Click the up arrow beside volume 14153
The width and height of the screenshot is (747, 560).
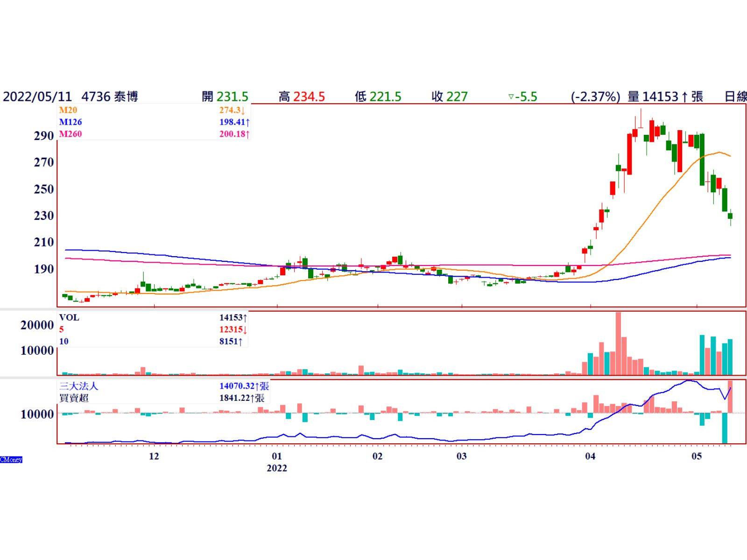(684, 97)
